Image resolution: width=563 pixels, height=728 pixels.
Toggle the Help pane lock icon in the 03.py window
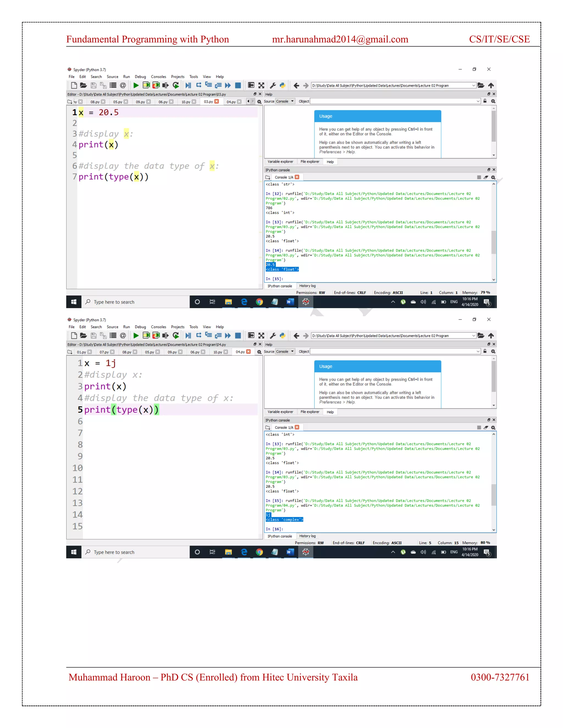point(485,101)
